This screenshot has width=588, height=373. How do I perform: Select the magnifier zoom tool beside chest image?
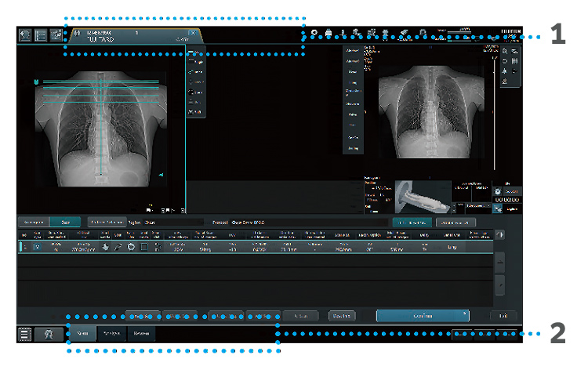[x=505, y=52]
